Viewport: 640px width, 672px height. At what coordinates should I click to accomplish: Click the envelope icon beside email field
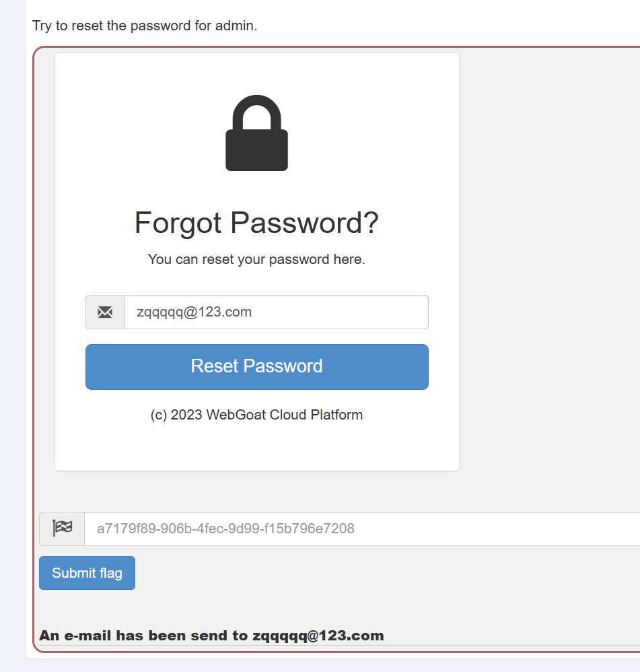pos(105,312)
